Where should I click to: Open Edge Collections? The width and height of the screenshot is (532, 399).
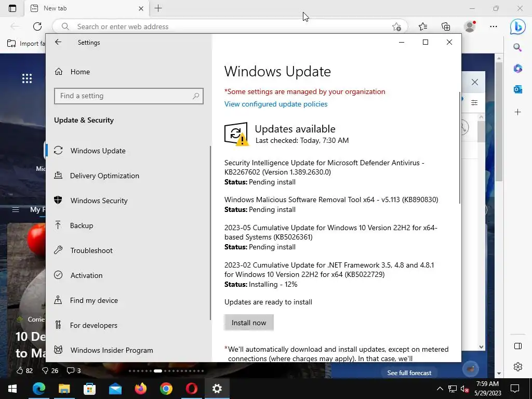[x=446, y=26]
